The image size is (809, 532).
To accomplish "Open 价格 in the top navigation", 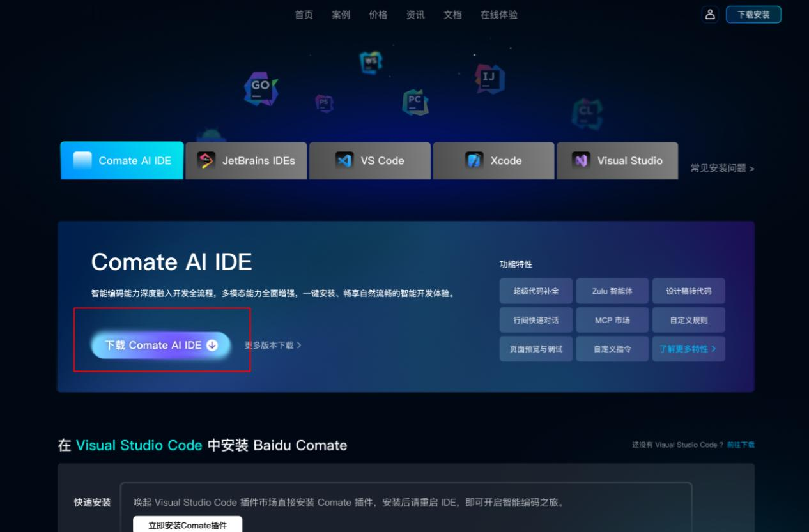I will point(378,15).
